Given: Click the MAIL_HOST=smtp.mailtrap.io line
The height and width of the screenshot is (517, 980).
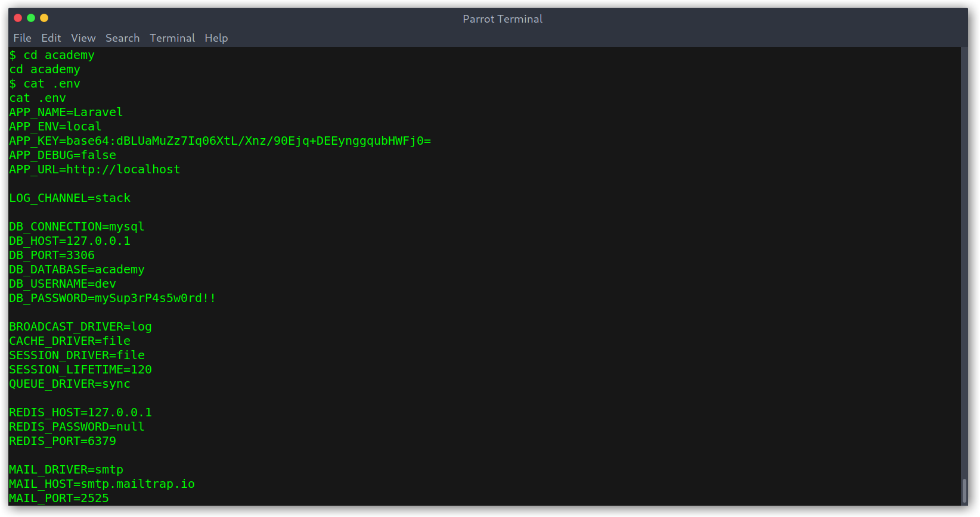Looking at the screenshot, I should tap(102, 484).
